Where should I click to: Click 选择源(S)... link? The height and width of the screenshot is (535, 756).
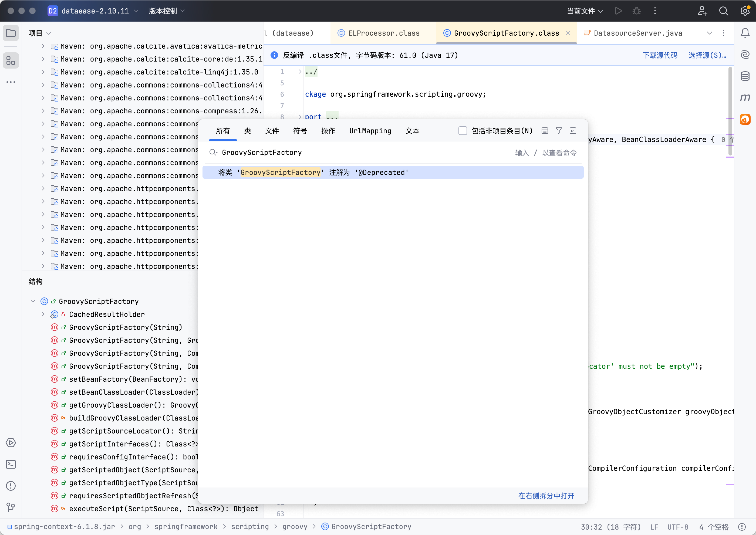tap(707, 55)
